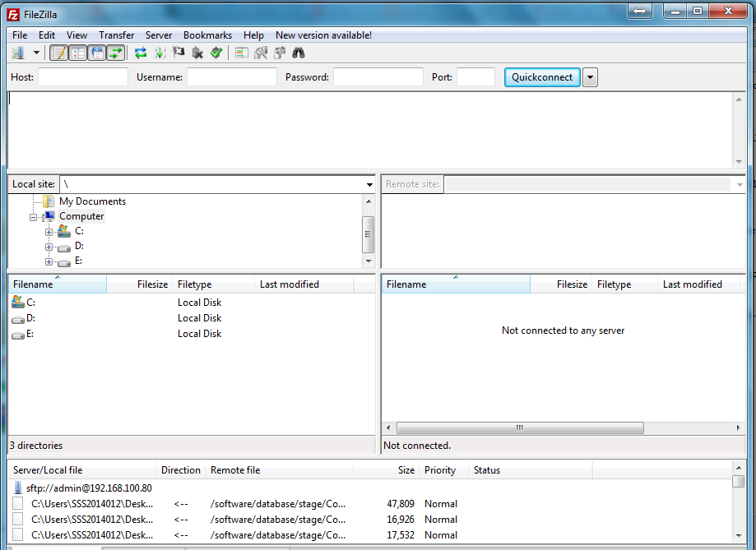Select Computer in the local tree
This screenshot has width=756, height=550.
pyautogui.click(x=81, y=216)
